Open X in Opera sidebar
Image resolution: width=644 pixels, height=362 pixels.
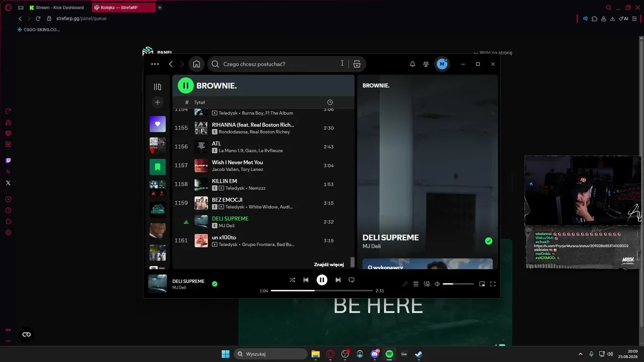coord(8,183)
